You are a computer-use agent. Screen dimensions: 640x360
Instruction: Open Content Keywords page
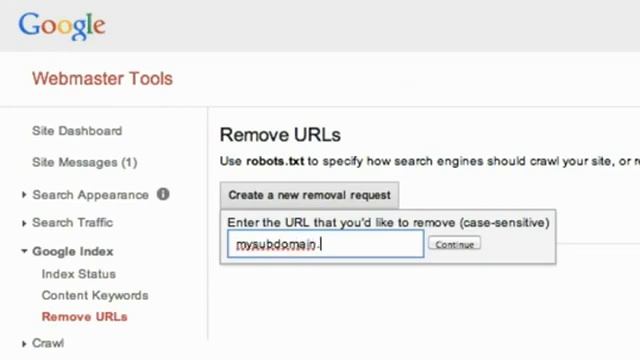[95, 295]
